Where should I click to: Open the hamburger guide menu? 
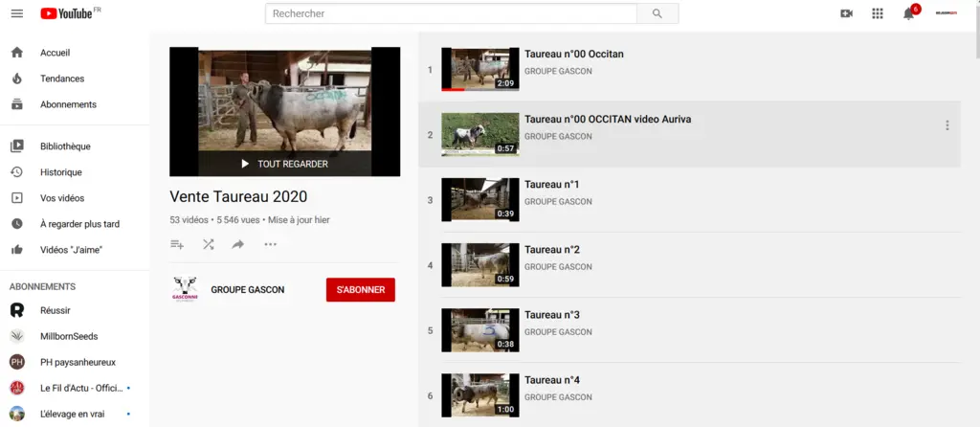click(x=17, y=13)
